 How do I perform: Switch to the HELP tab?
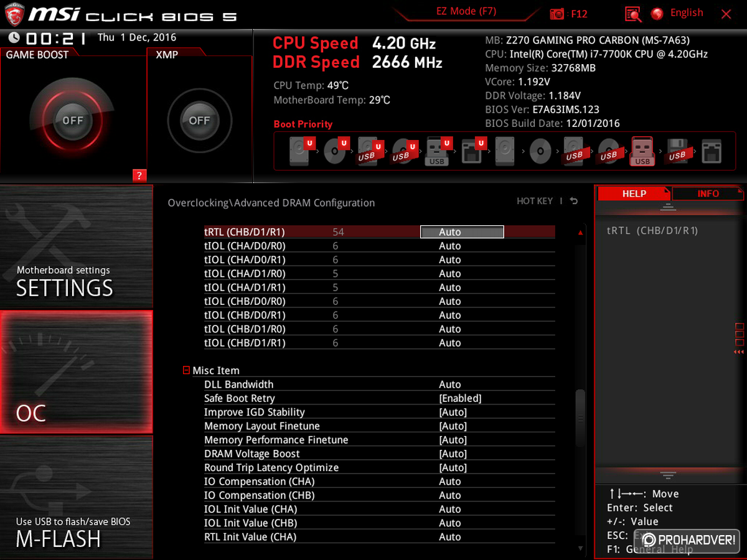click(634, 194)
